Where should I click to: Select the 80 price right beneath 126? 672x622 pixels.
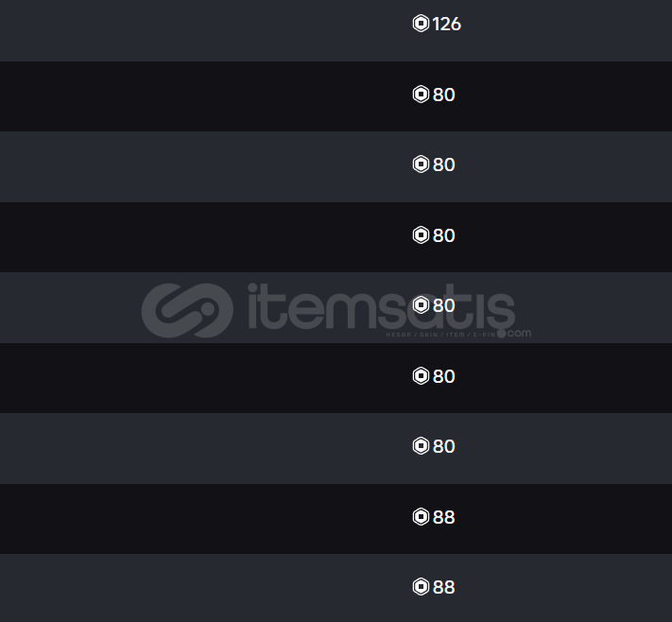[443, 95]
